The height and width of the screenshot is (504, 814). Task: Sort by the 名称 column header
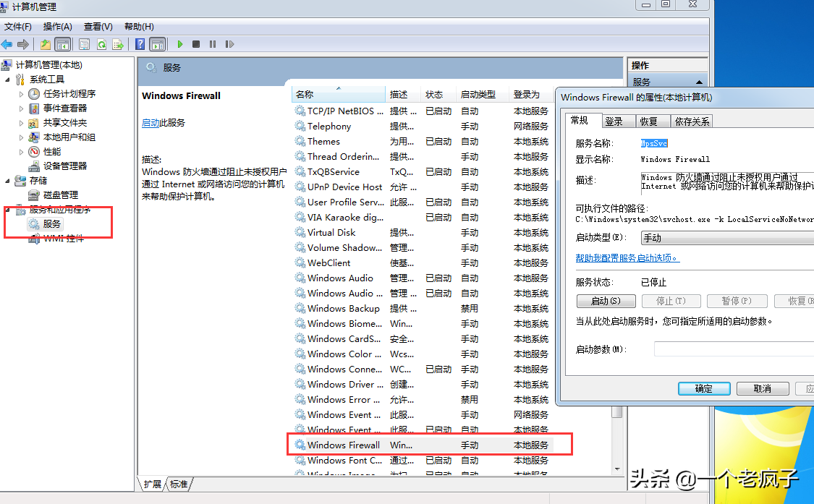(339, 95)
